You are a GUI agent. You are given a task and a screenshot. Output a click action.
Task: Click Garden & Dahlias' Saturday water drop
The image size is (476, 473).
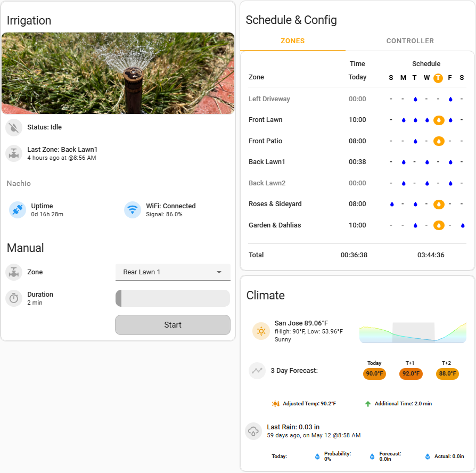(463, 225)
